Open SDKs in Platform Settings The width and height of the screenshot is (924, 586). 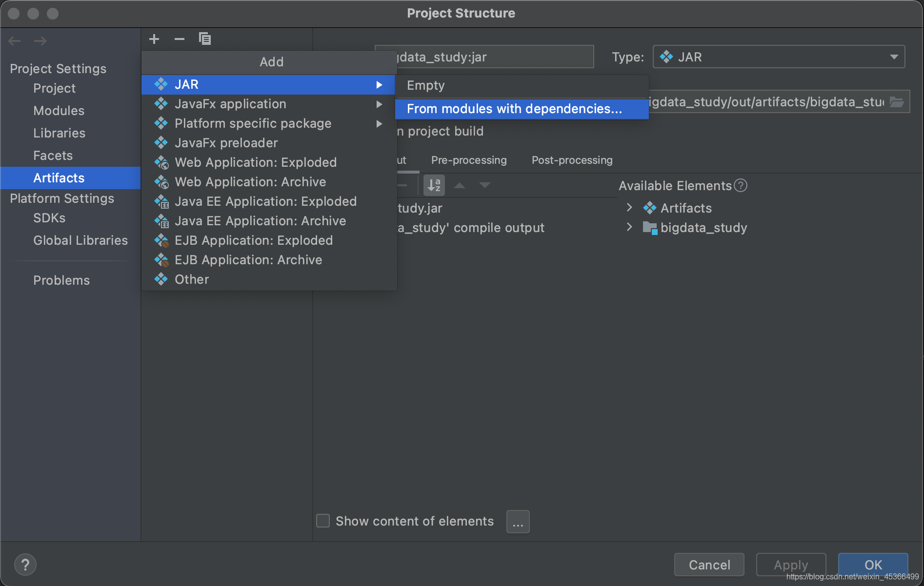coord(49,218)
